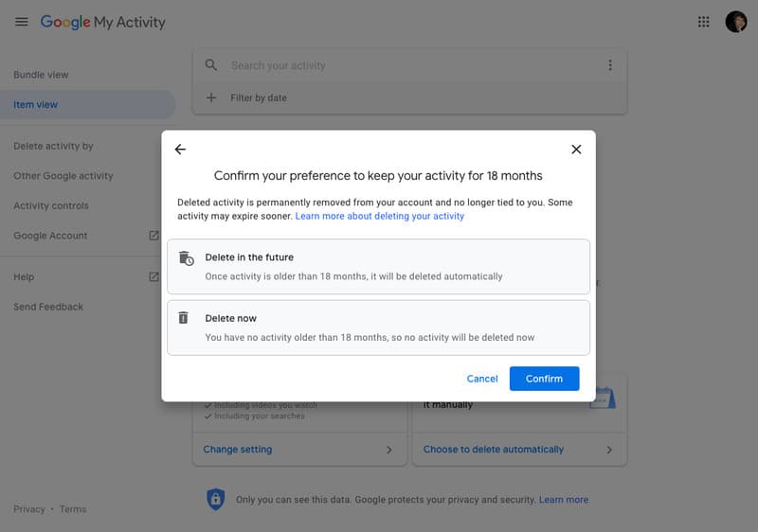Cancel the auto-delete preference dialog
This screenshot has height=532, width=758.
click(x=482, y=379)
